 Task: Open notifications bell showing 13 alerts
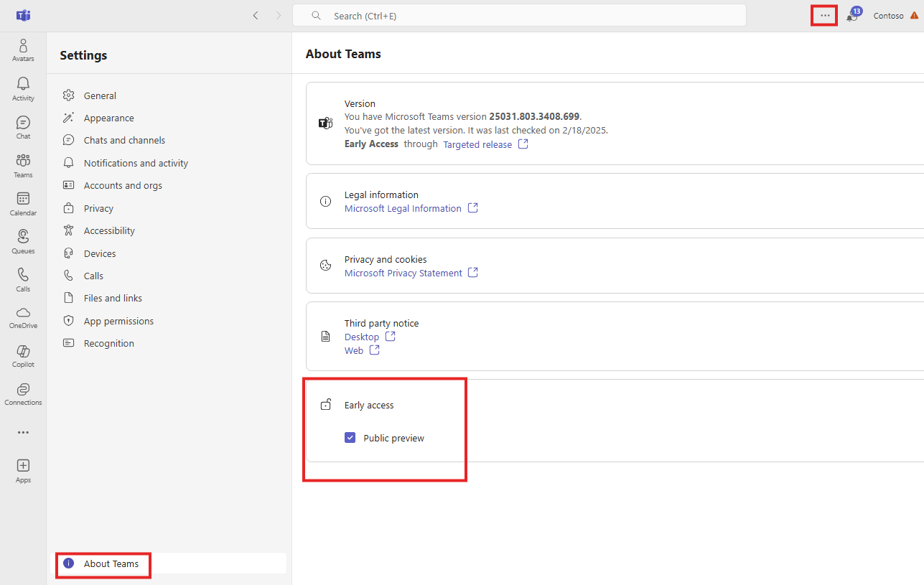pos(851,15)
